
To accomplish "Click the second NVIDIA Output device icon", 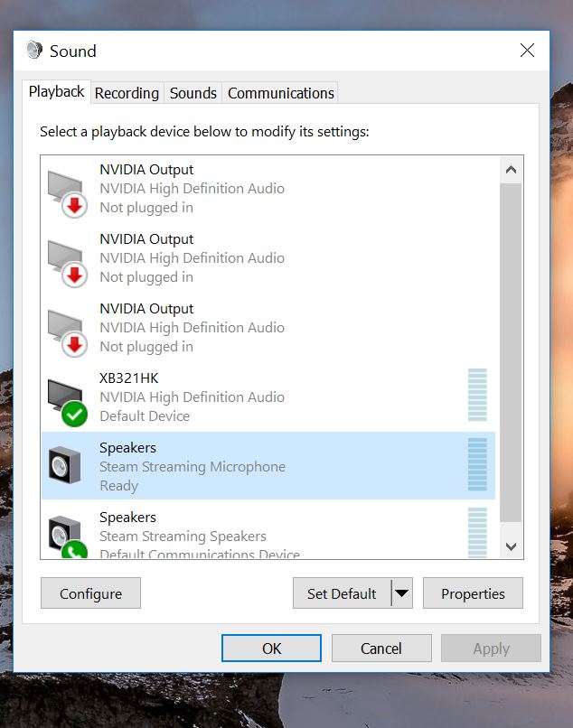I will pyautogui.click(x=67, y=259).
